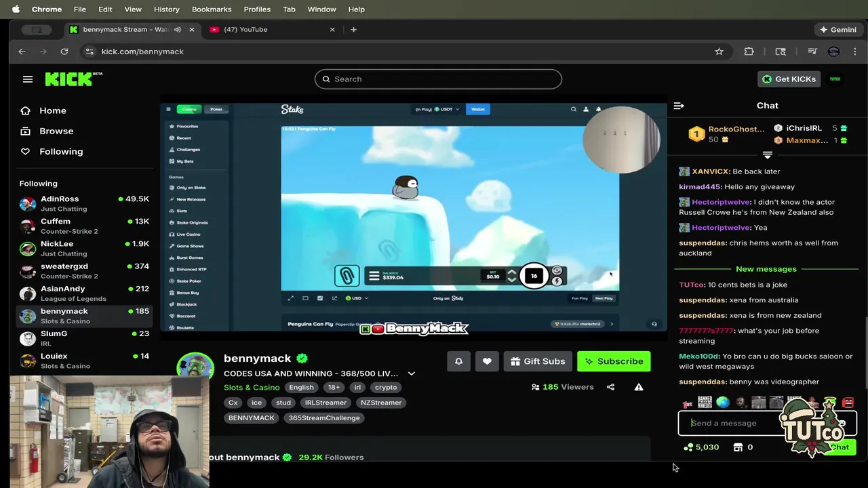Open the Chrome three-dot menu
The width and height of the screenshot is (868, 488).
tap(854, 52)
